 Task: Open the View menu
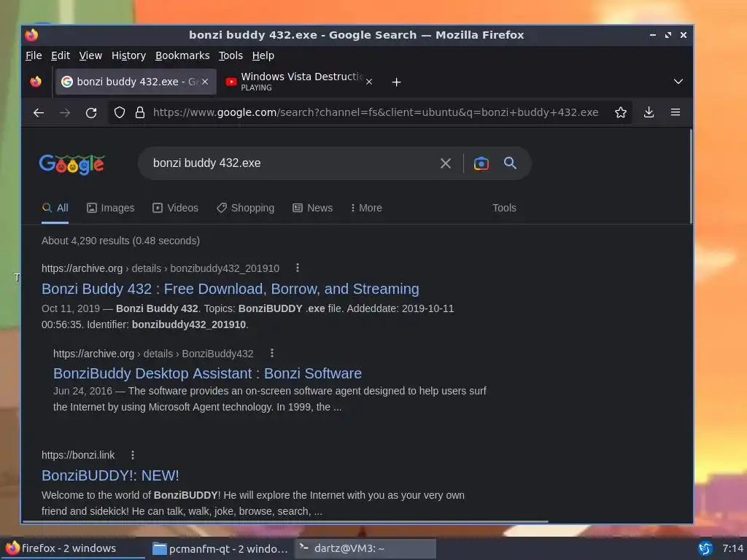coord(90,55)
